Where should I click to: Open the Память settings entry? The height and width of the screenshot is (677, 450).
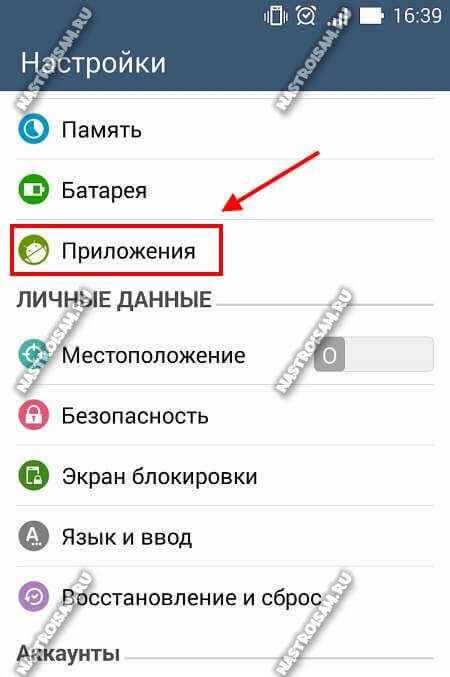[x=225, y=129]
